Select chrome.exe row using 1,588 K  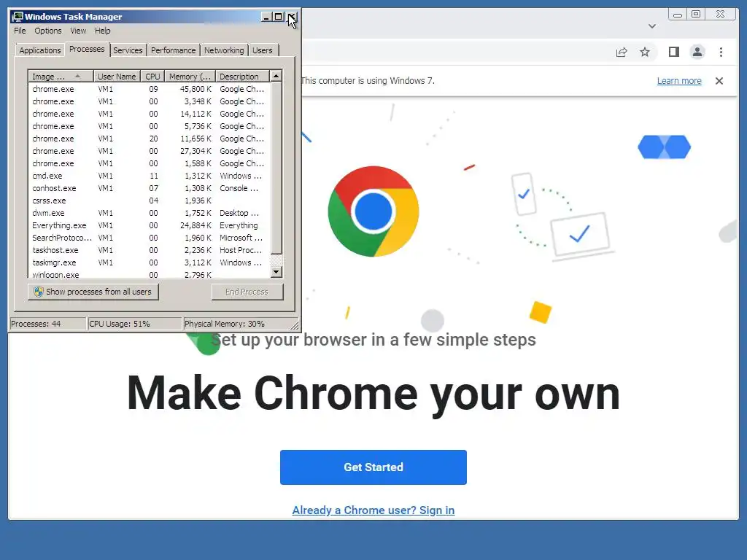[x=149, y=163]
